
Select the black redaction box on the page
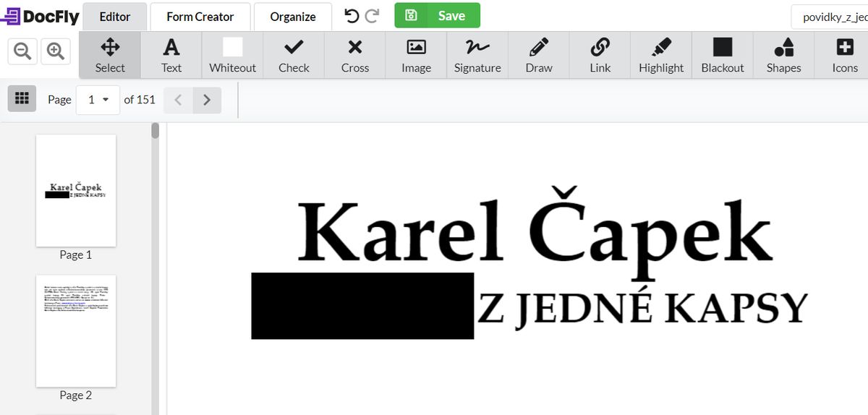click(x=362, y=306)
